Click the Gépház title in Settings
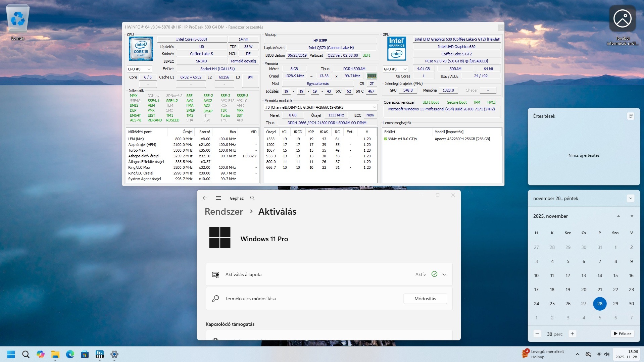Viewport: 644px width, 362px height. point(237,198)
